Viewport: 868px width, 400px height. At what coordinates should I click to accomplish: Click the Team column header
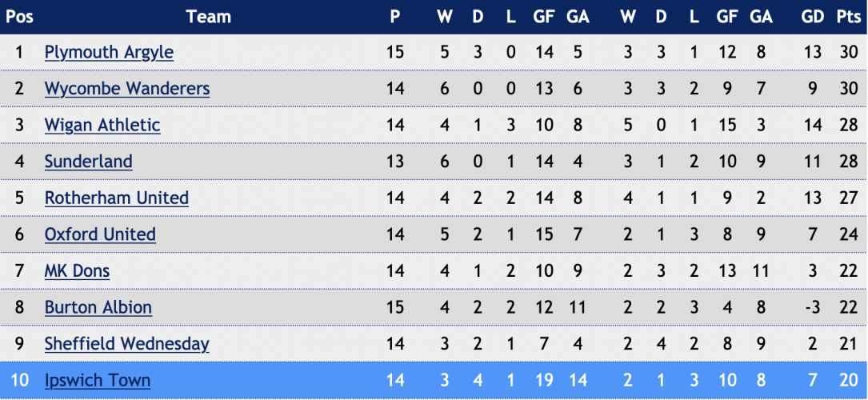[x=208, y=17]
